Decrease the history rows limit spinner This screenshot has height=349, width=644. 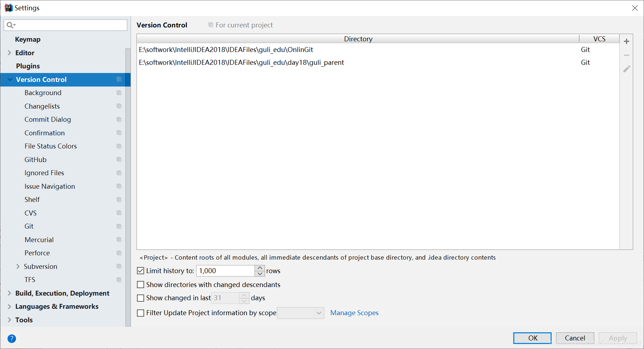(x=260, y=274)
